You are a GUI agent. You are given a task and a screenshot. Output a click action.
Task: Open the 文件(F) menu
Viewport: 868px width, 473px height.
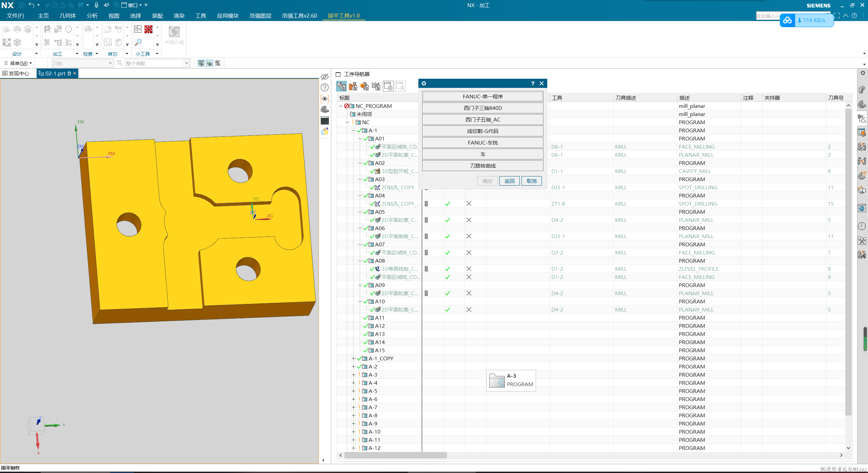(15, 16)
